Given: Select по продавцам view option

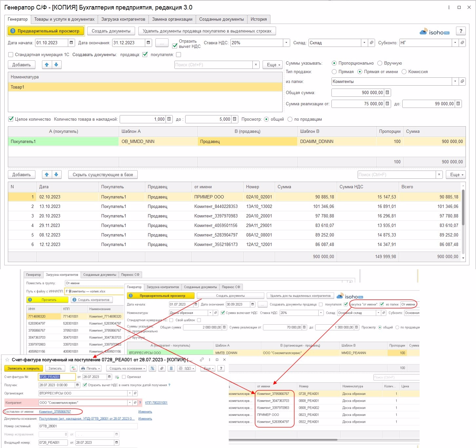Looking at the screenshot, I should pos(290,119).
